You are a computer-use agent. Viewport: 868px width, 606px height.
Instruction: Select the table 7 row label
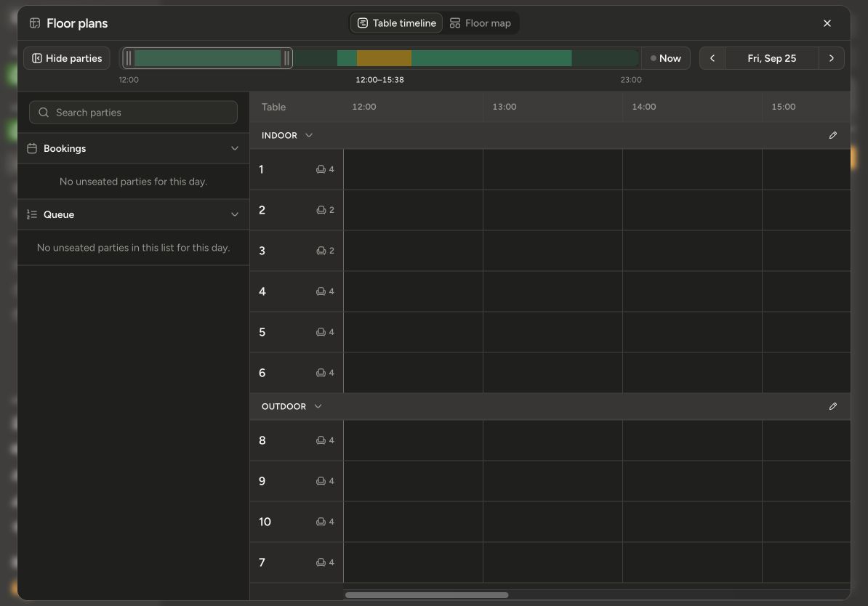point(262,562)
